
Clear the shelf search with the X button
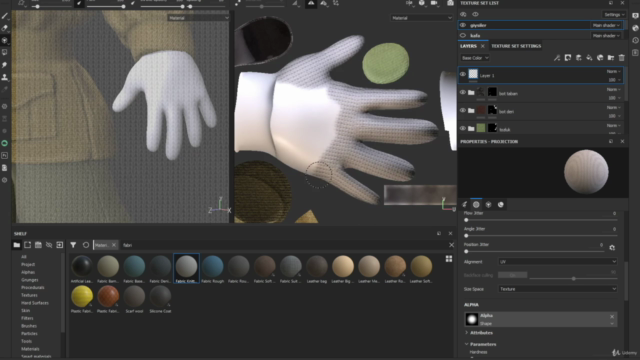point(451,245)
